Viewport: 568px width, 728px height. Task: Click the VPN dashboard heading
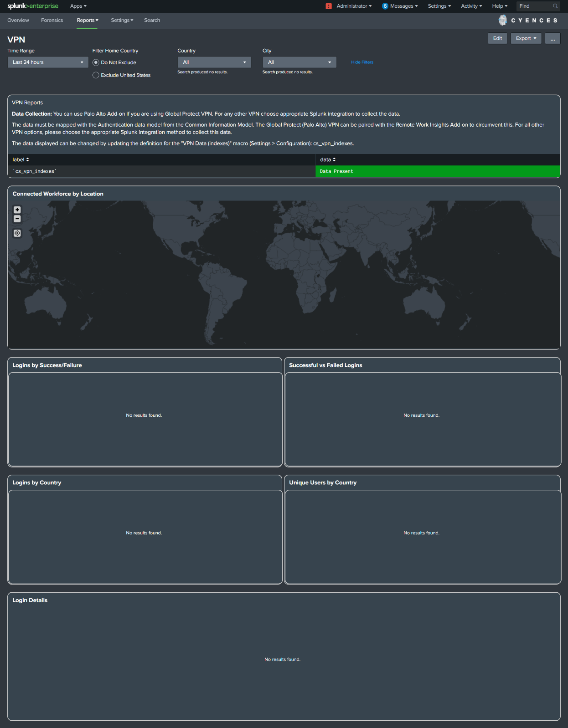tap(16, 40)
